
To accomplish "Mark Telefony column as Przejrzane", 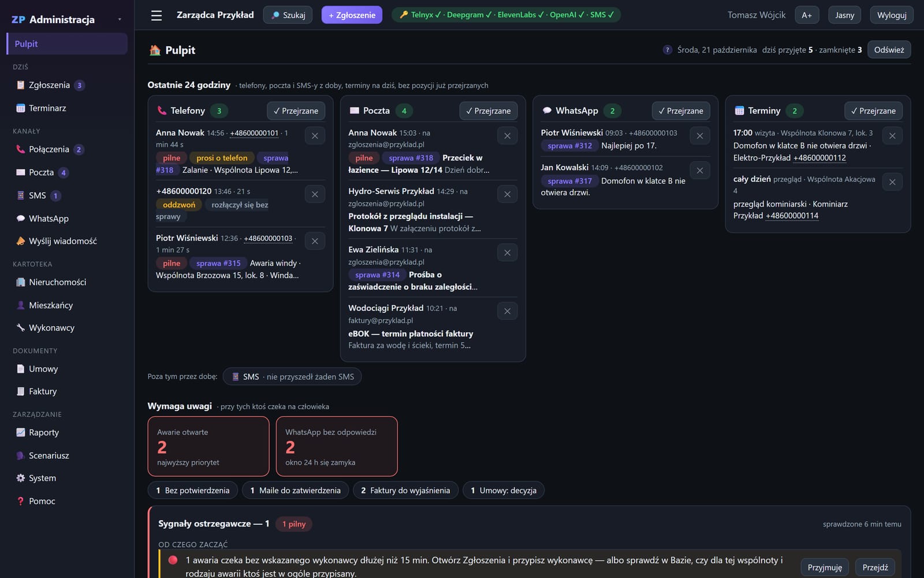I will (296, 111).
